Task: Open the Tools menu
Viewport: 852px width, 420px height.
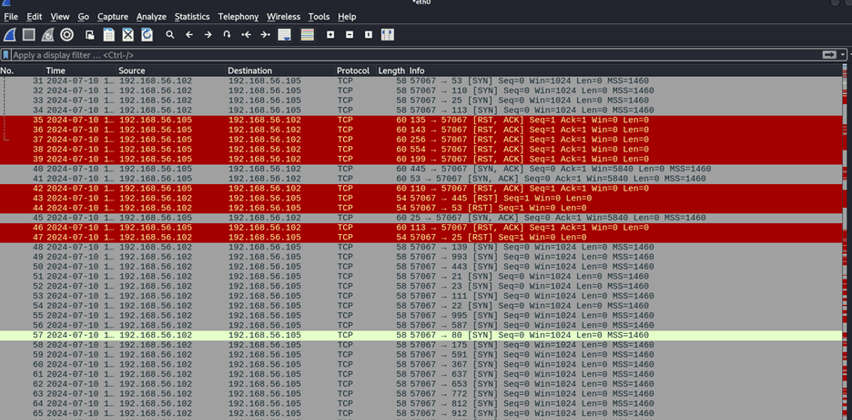Action: [319, 17]
